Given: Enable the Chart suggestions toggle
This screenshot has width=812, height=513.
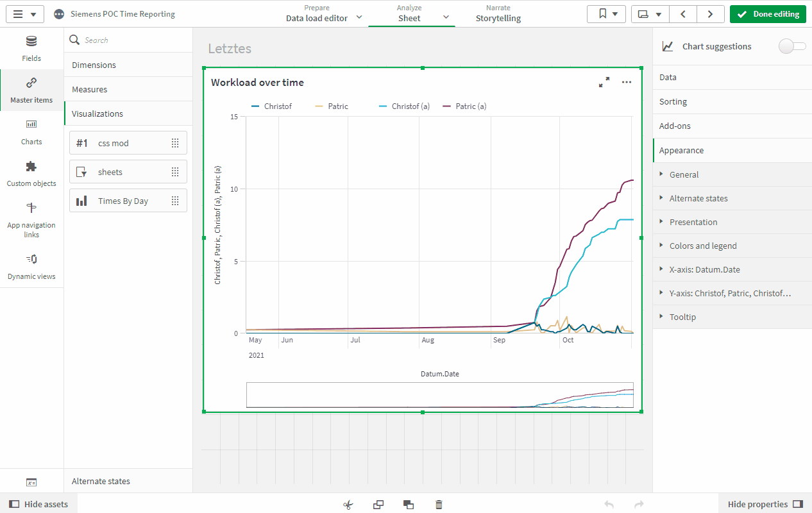Looking at the screenshot, I should point(792,46).
